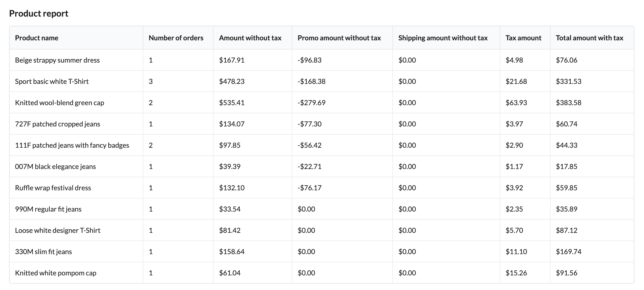
Task: Click the 'Number of orders' column header
Action: [x=176, y=38]
